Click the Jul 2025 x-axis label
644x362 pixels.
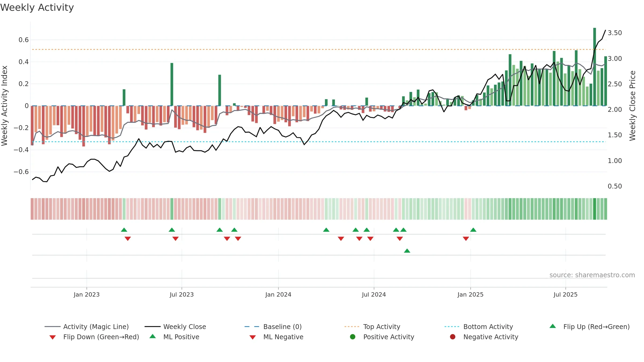point(565,295)
